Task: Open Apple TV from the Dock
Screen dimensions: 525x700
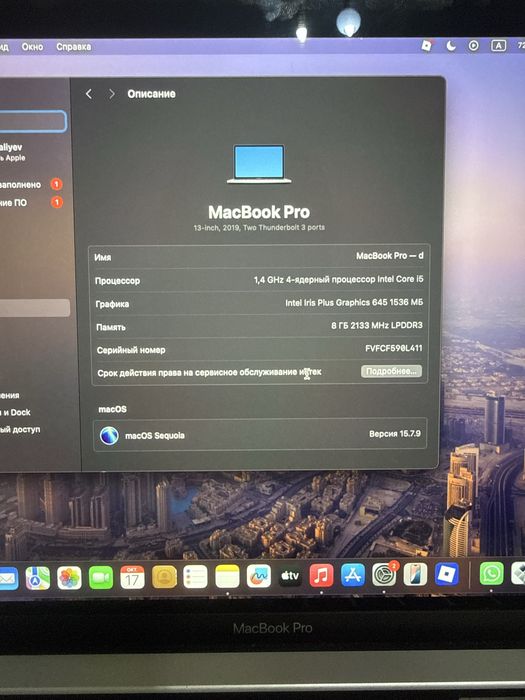Action: (x=290, y=576)
